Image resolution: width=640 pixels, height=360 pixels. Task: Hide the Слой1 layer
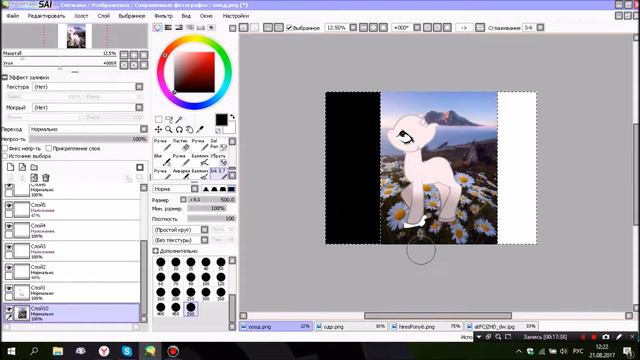(x=9, y=288)
